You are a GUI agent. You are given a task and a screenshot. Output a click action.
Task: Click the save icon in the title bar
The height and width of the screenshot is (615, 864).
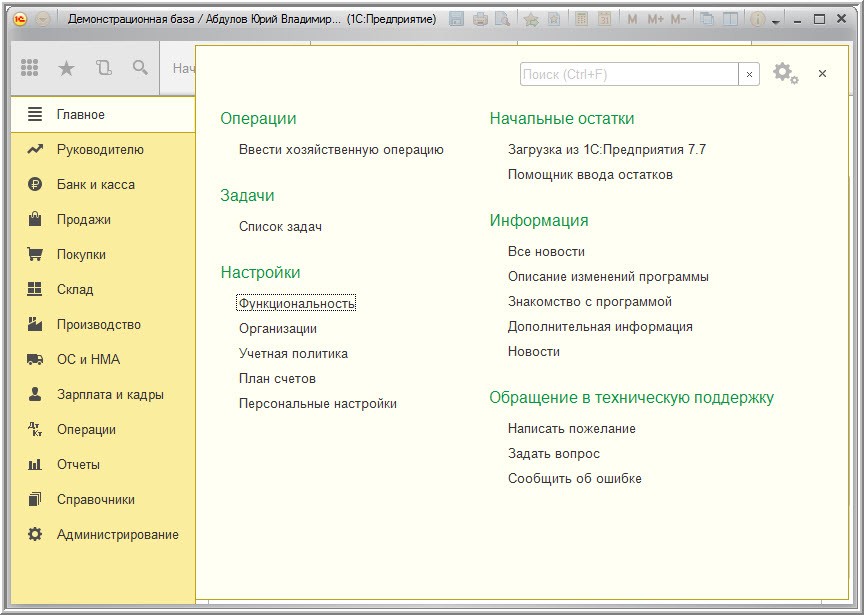(x=457, y=19)
